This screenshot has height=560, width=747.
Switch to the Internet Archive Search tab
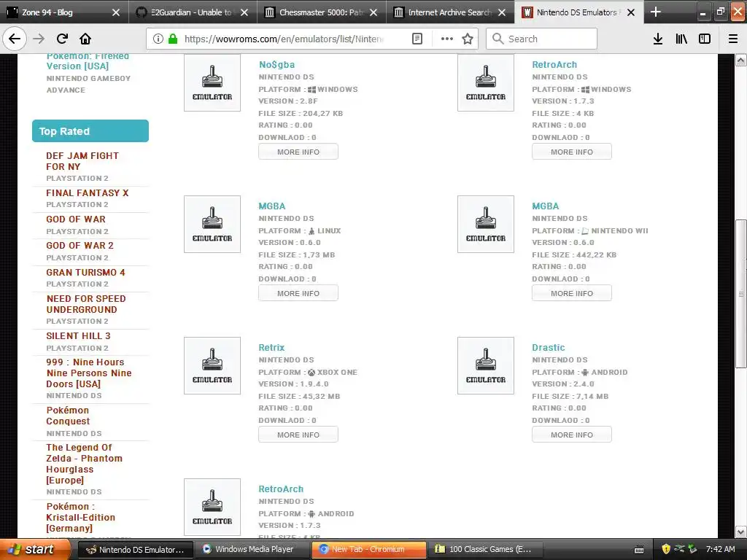(449, 12)
